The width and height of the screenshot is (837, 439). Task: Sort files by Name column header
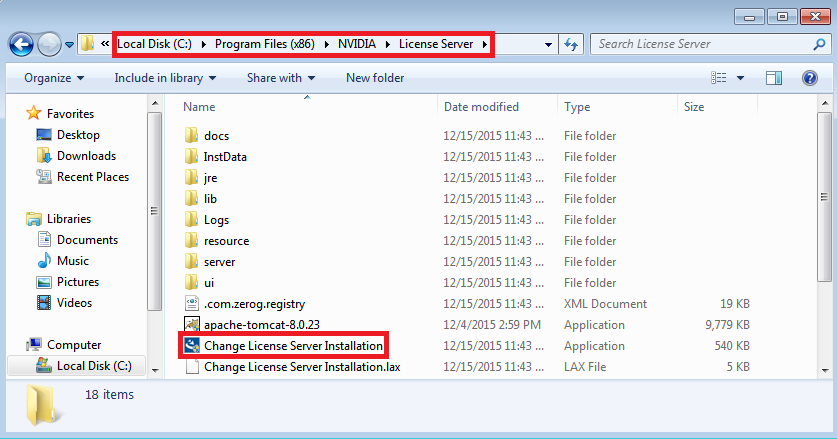point(200,107)
